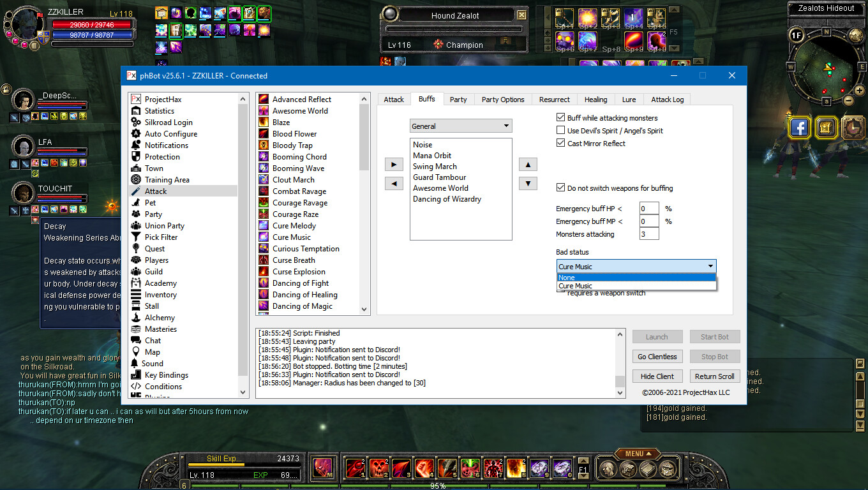Open the Inventory sidebar section
The width and height of the screenshot is (868, 490).
point(160,295)
